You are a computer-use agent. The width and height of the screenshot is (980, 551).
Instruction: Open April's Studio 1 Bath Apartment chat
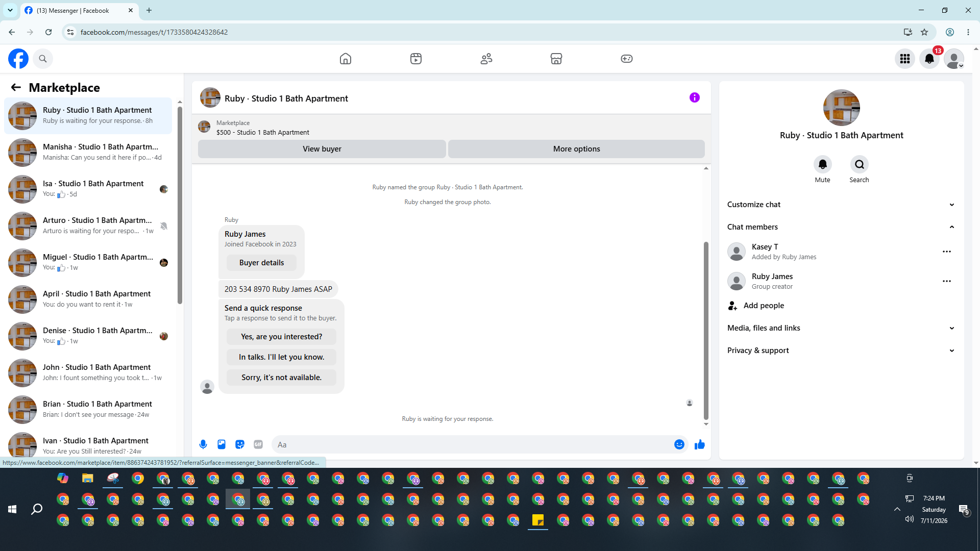[88, 299]
